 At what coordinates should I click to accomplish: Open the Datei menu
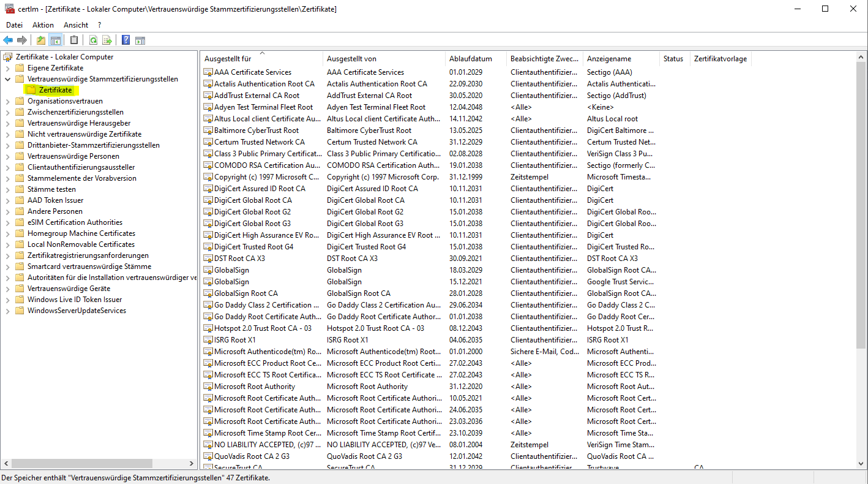pyautogui.click(x=14, y=25)
